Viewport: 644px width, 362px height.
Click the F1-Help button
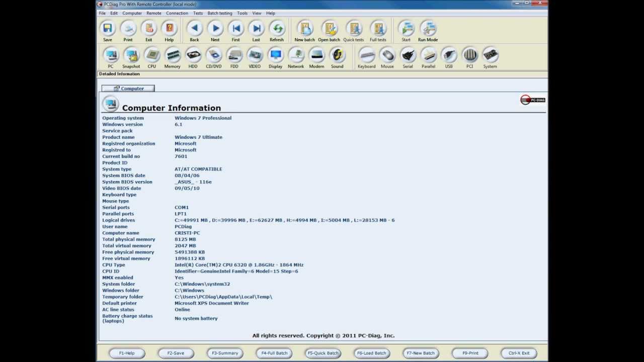pos(127,353)
